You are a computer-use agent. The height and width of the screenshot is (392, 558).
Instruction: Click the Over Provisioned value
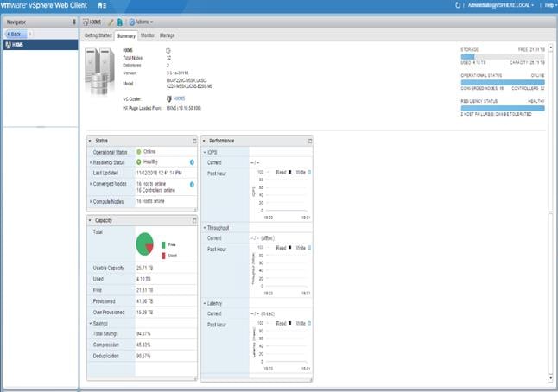coord(144,313)
